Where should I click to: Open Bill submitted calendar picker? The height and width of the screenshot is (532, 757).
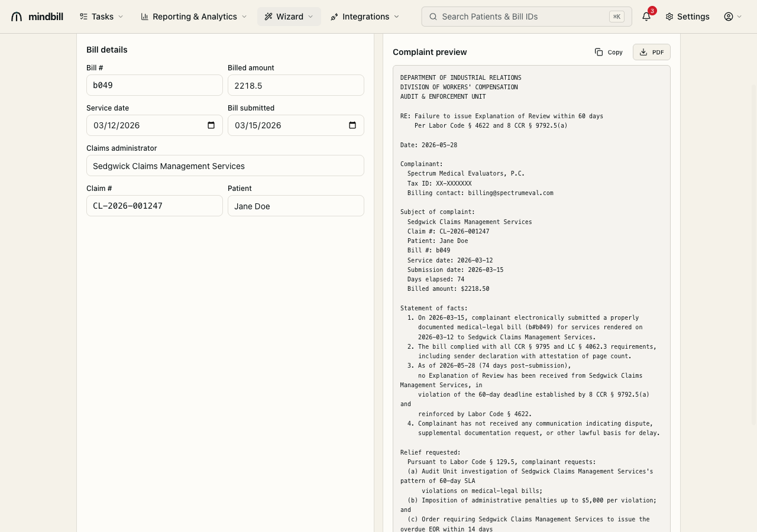352,125
